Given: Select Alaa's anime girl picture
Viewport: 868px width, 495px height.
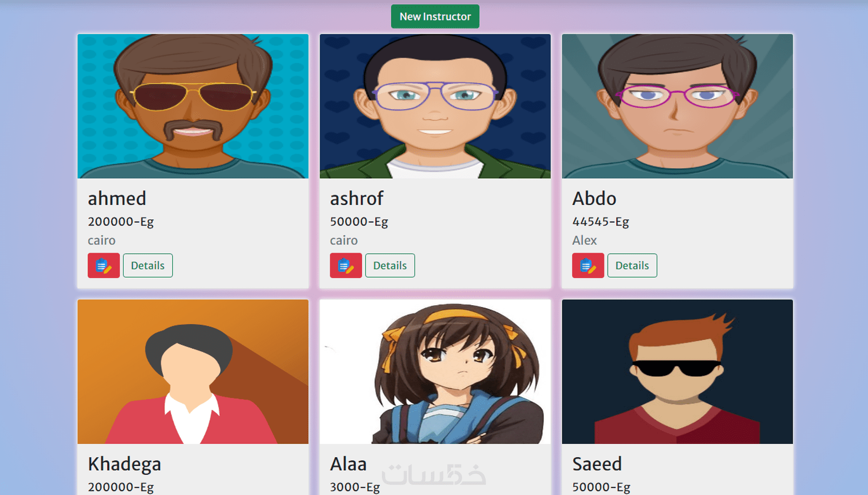Looking at the screenshot, I should coord(435,372).
